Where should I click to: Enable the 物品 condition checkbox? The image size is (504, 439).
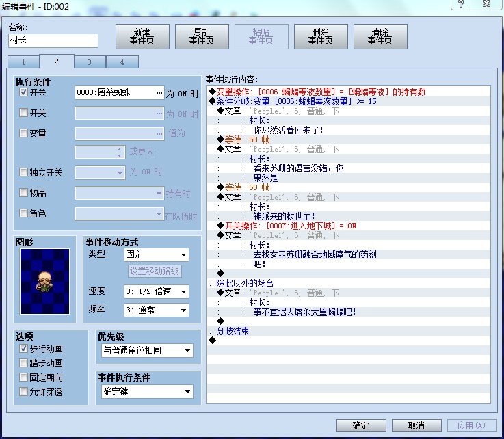23,192
